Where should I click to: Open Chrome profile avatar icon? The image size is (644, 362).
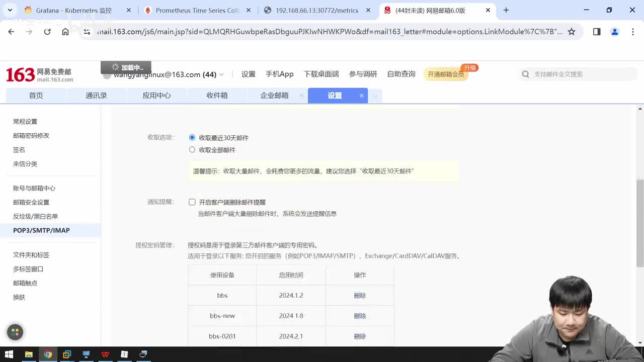pyautogui.click(x=614, y=32)
